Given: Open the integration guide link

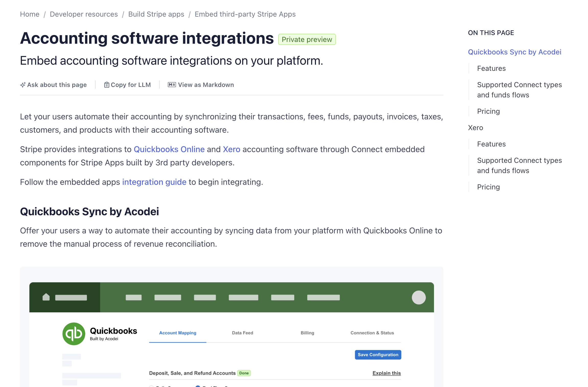Looking at the screenshot, I should [154, 182].
